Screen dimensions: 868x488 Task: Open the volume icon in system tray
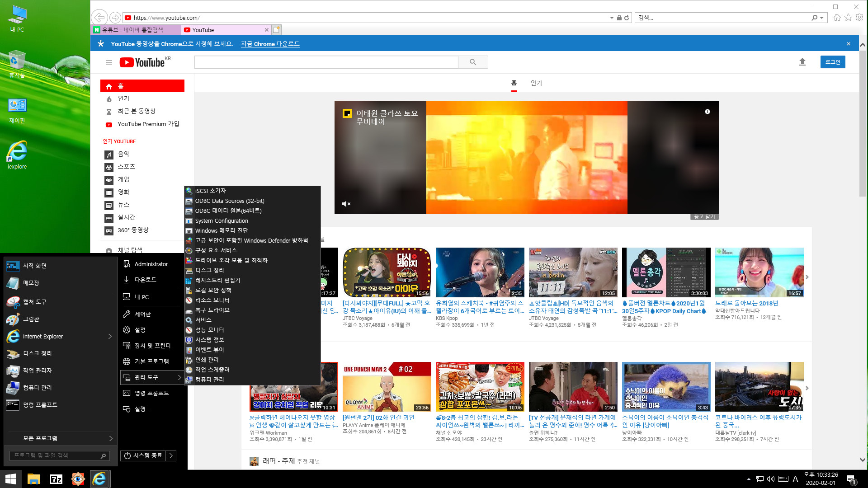[771, 479]
